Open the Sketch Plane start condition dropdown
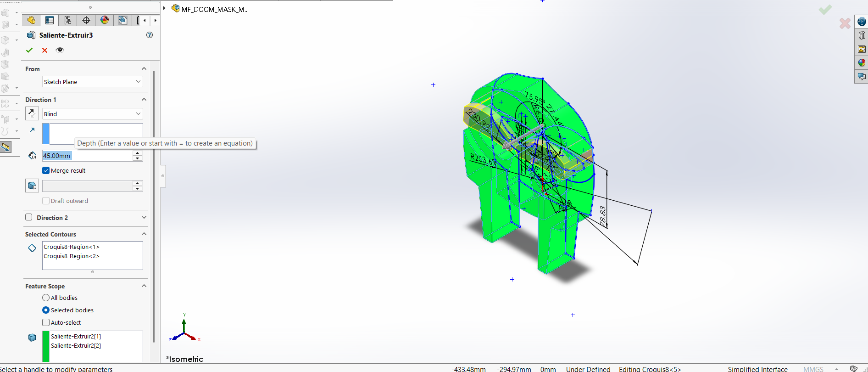The image size is (868, 372). [x=92, y=82]
